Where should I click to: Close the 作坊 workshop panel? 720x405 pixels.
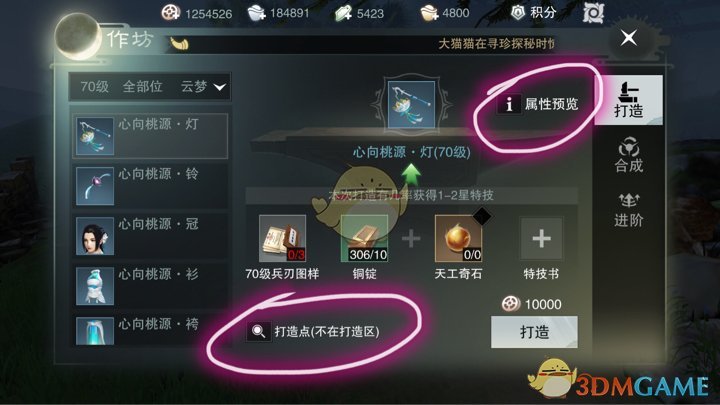(x=629, y=38)
